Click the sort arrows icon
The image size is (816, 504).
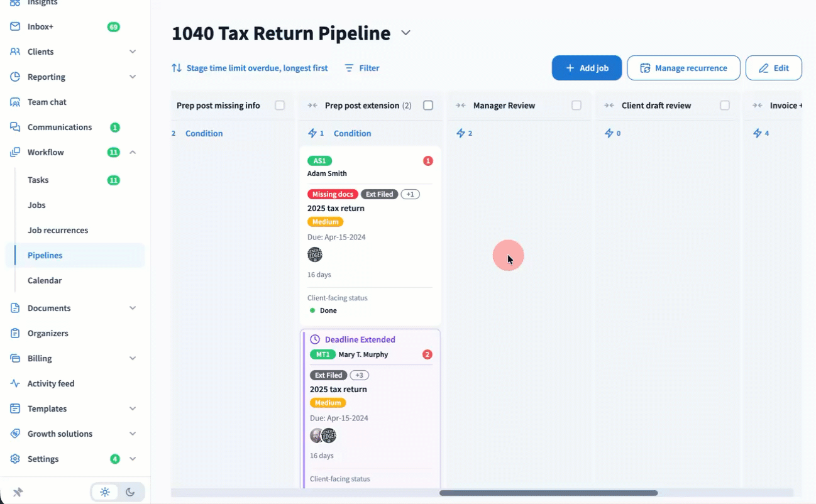coord(177,68)
